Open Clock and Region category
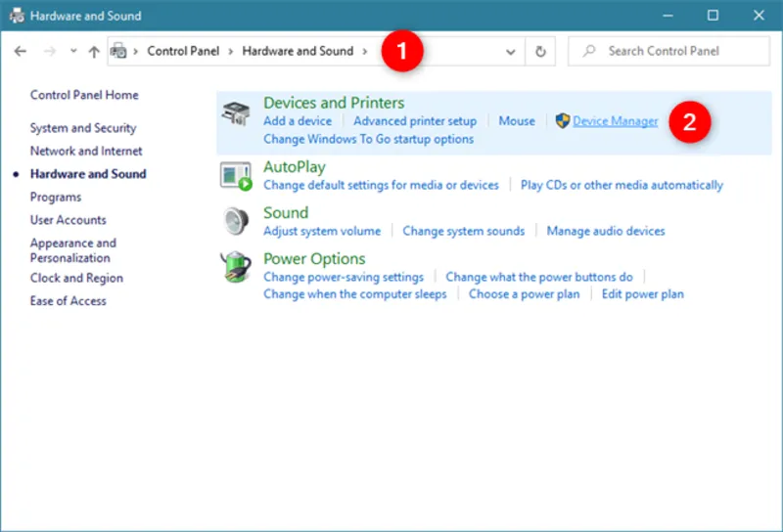Image resolution: width=783 pixels, height=532 pixels. pos(76,278)
